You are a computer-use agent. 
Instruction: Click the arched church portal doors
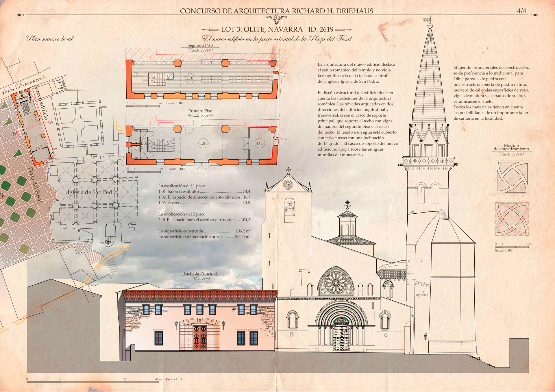tap(341, 338)
